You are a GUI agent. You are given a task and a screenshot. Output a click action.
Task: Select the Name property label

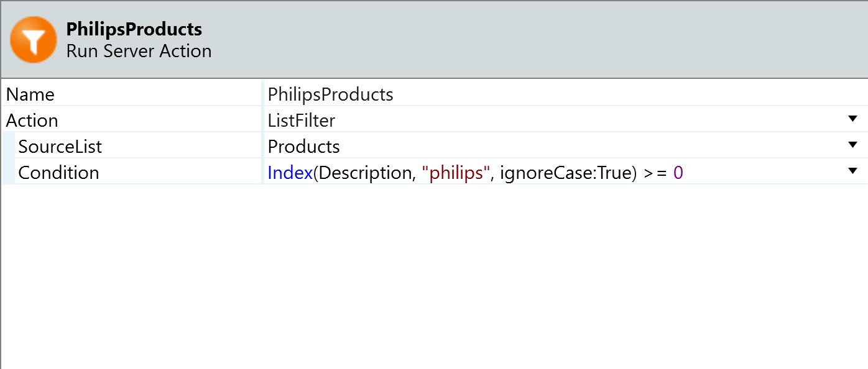coord(30,94)
